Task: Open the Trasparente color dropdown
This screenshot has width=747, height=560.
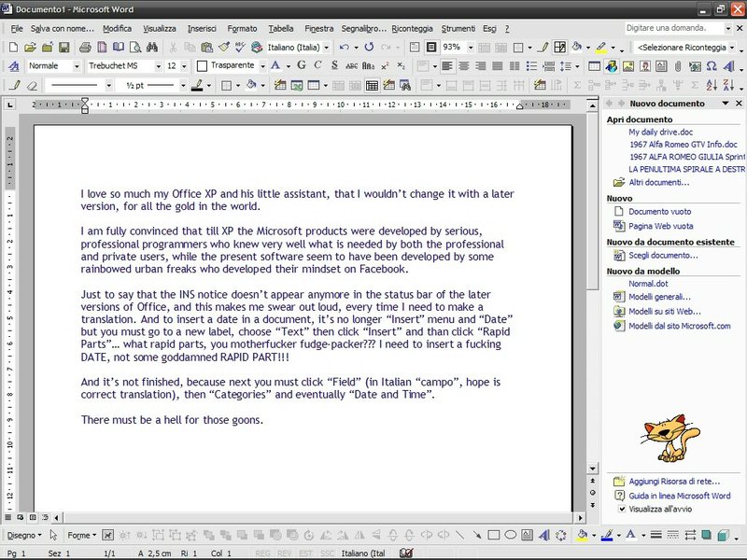Action: click(x=262, y=66)
